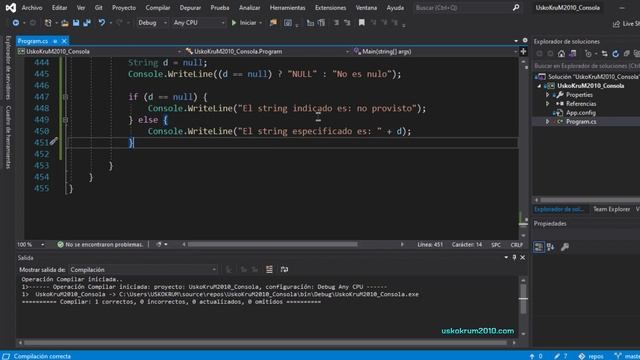Select App.config in Solution Explorer
Image resolution: width=640 pixels, height=360 pixels.
pos(580,113)
